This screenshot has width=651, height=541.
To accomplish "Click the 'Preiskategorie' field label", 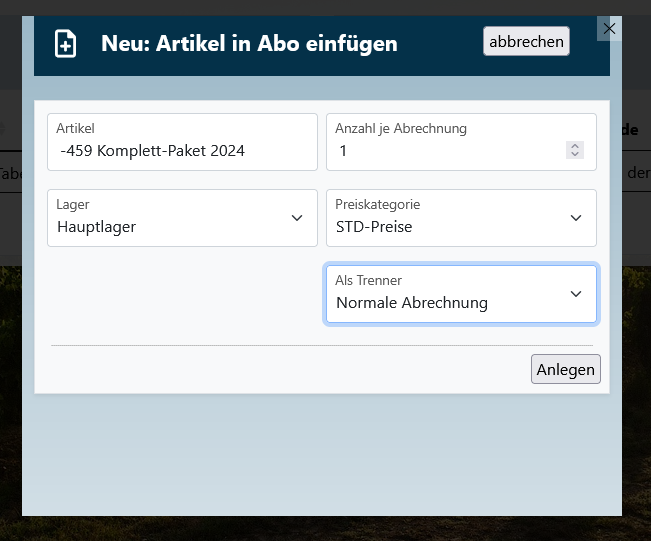I will 378,204.
